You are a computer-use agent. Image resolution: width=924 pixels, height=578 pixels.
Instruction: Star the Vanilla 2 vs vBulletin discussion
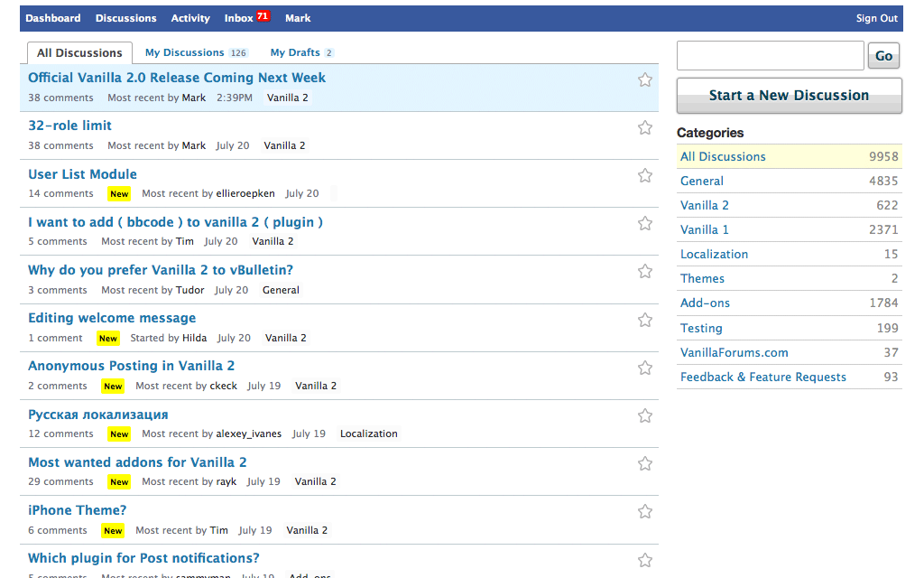click(644, 271)
